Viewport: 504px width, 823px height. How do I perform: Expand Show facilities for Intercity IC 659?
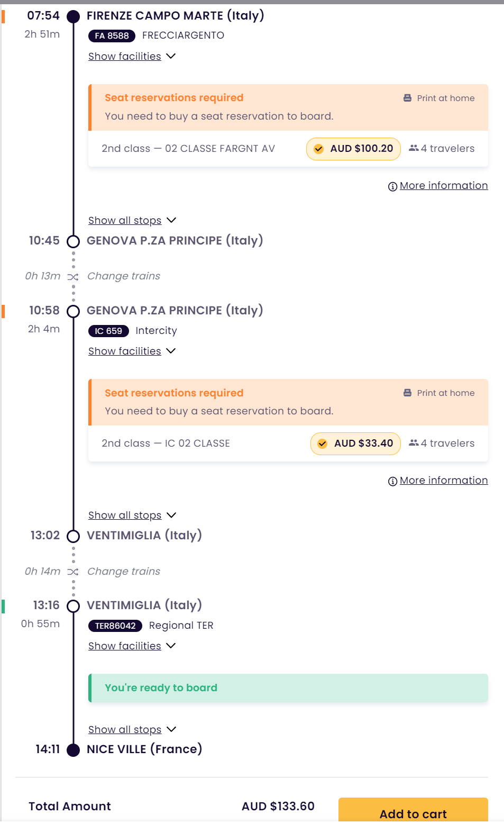click(132, 351)
